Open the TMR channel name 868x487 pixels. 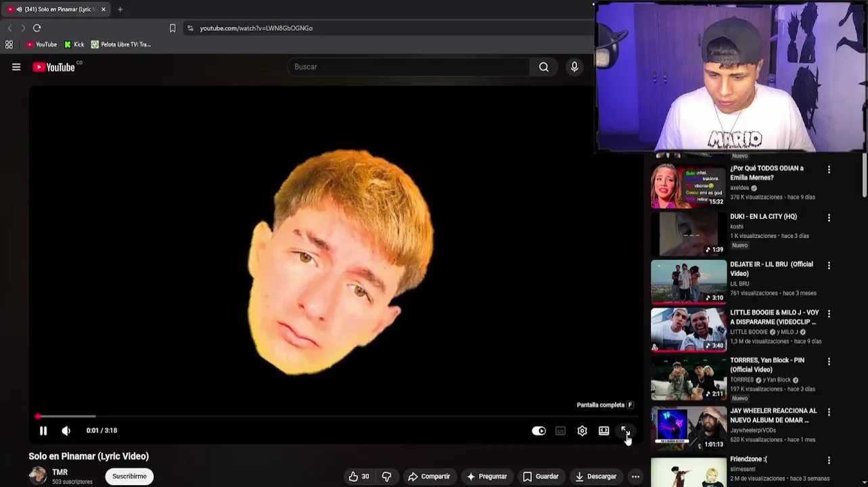pyautogui.click(x=60, y=472)
